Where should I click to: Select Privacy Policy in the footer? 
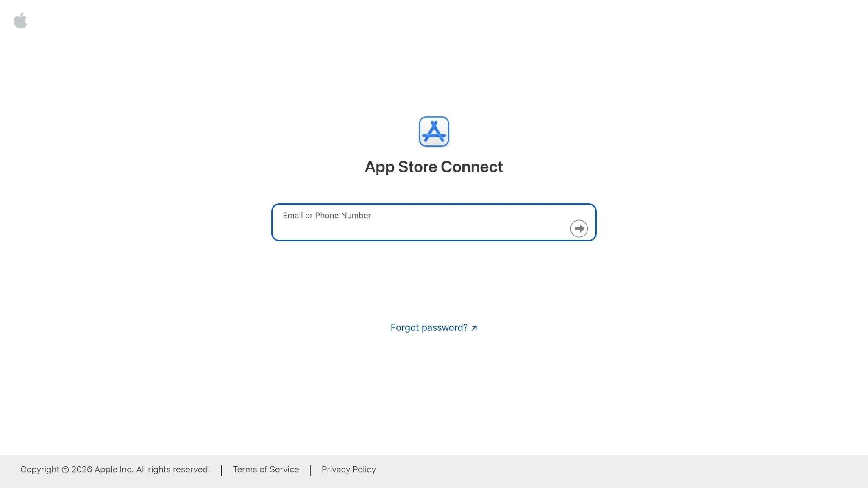pyautogui.click(x=348, y=469)
